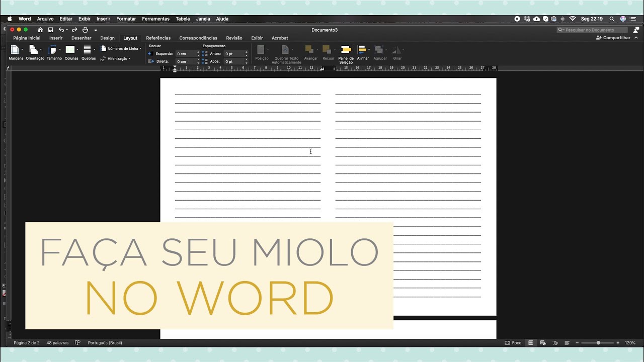Viewport: 644px width, 362px height.
Task: Click the 120% zoom level
Action: (630, 343)
